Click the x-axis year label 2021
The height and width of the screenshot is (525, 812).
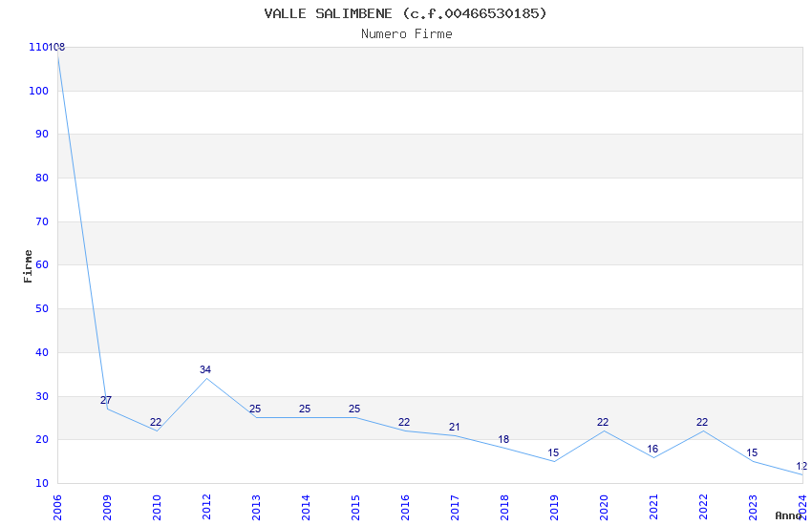point(654,508)
